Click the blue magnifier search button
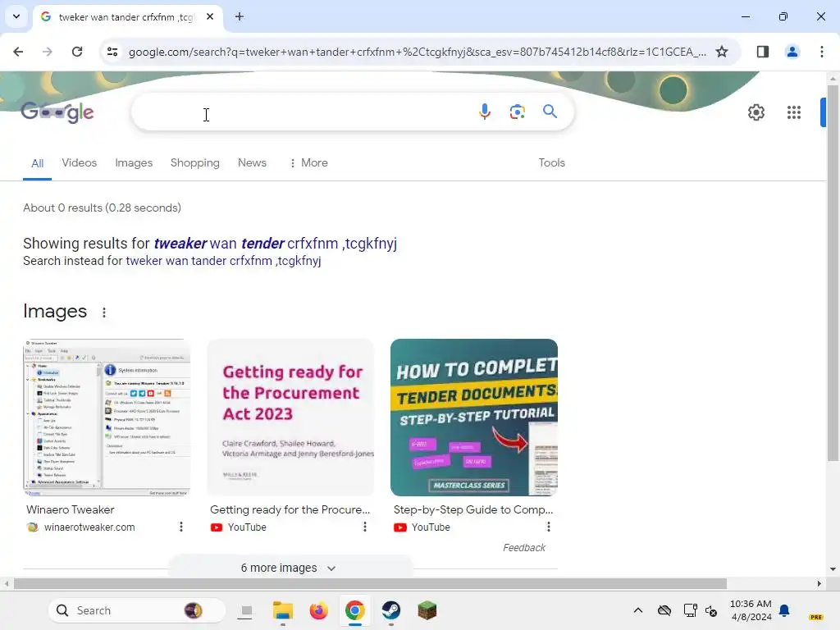The height and width of the screenshot is (630, 840). (x=550, y=112)
